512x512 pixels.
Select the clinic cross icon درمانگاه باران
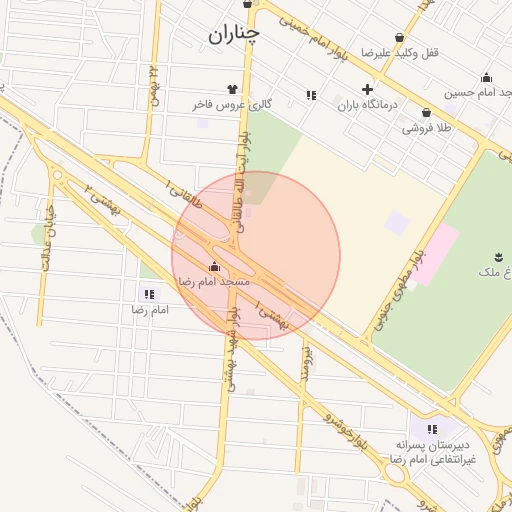tap(367, 89)
